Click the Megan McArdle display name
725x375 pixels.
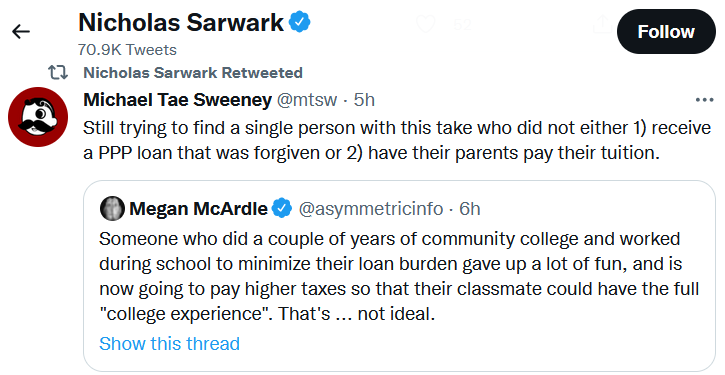point(198,209)
